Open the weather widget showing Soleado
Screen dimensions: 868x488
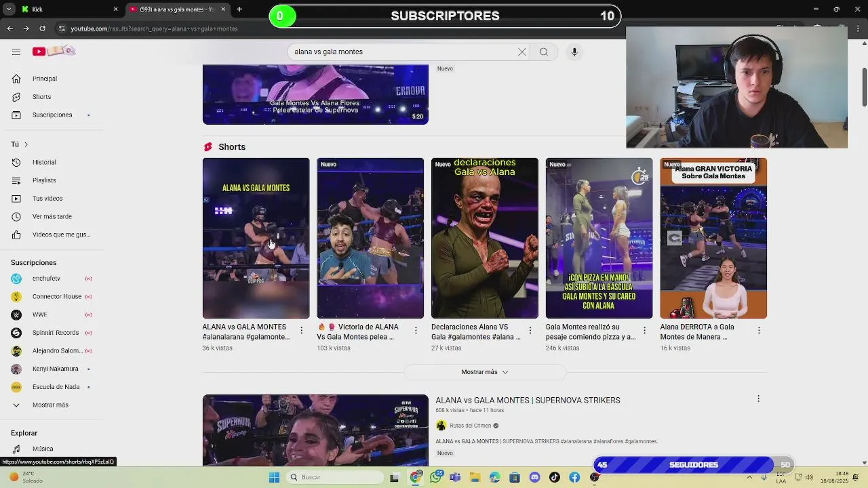[26, 477]
